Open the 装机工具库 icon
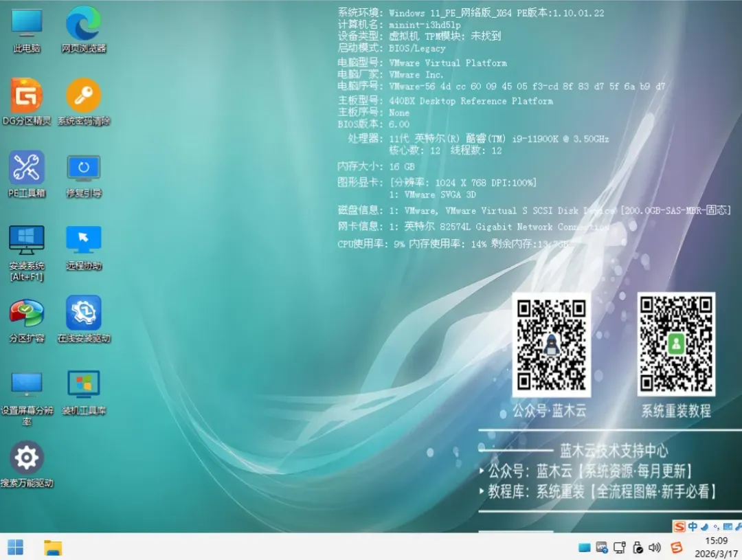 pos(84,393)
